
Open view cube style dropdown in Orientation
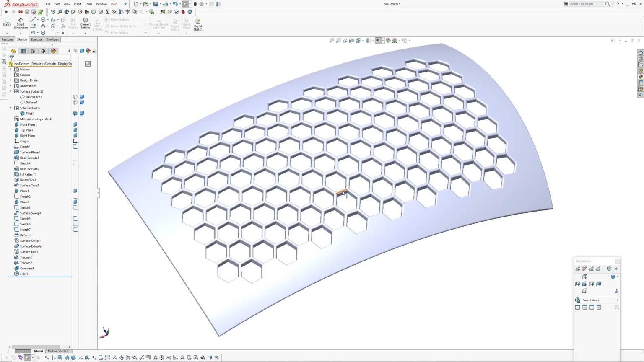click(x=618, y=277)
